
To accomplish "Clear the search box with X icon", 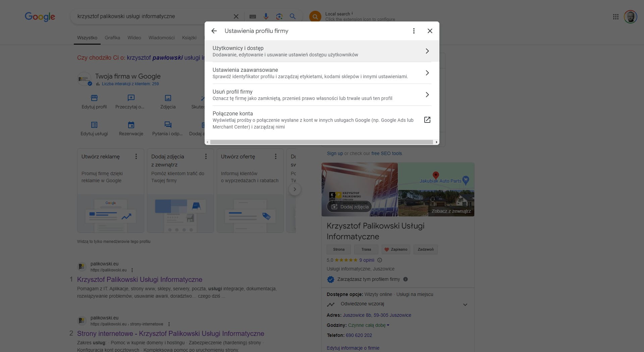I will tap(236, 16).
